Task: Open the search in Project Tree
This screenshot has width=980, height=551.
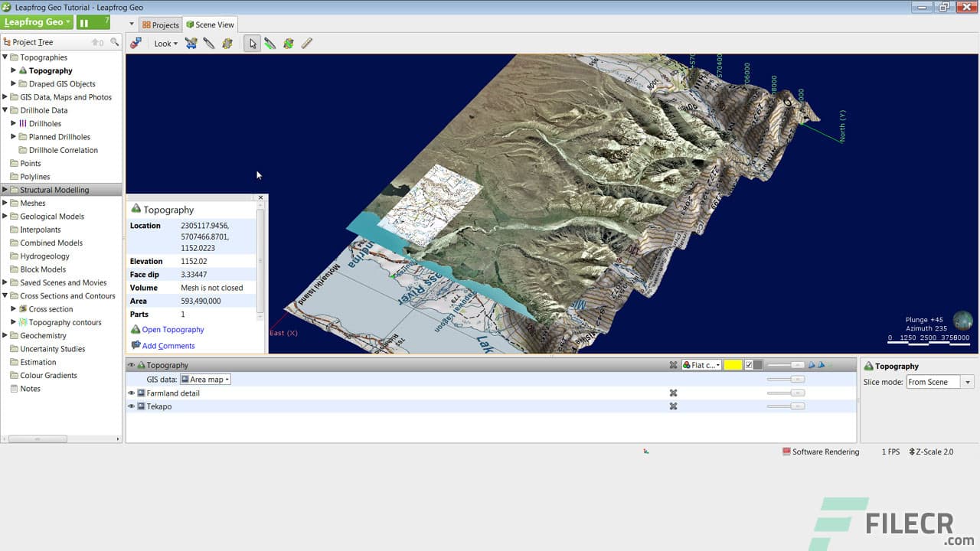Action: coord(115,41)
